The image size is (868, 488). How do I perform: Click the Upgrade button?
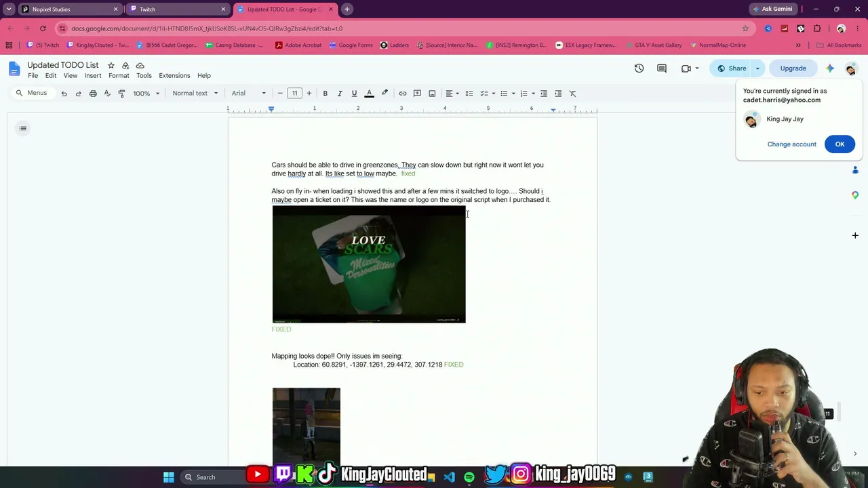click(793, 68)
